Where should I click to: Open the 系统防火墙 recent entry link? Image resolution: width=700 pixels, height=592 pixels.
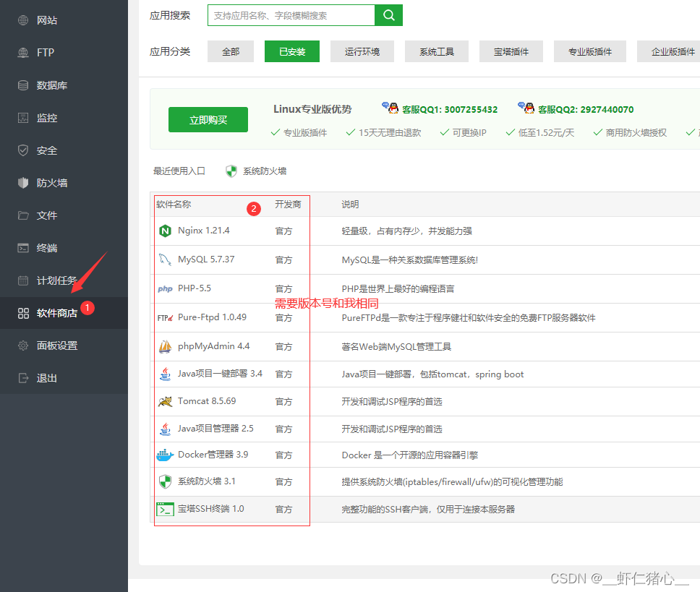pyautogui.click(x=265, y=171)
